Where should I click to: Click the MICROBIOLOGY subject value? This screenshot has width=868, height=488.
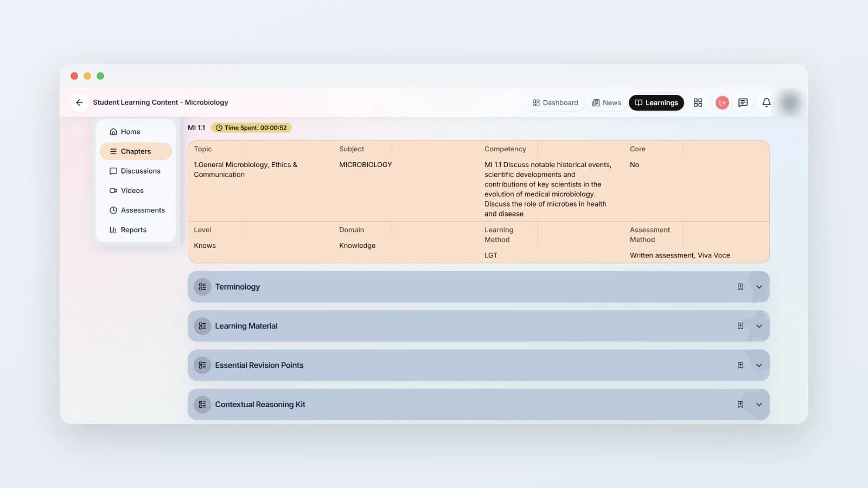(366, 165)
